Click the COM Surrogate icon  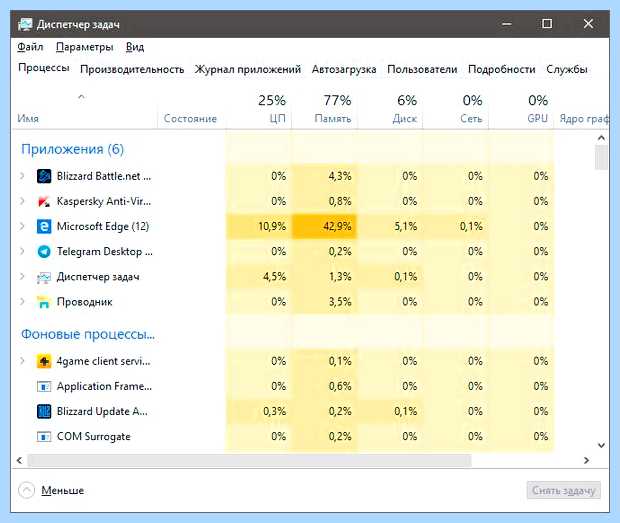[x=44, y=436]
